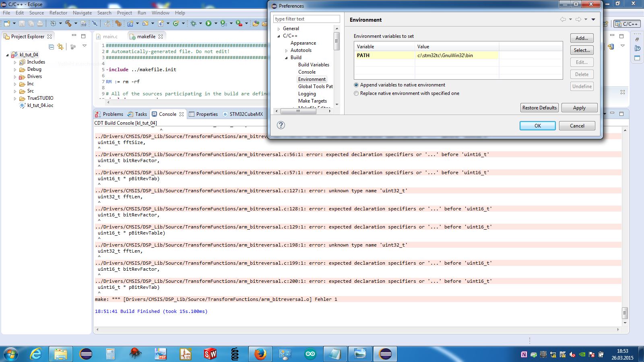Switch to the Problems tab
The width and height of the screenshot is (644, 362).
tap(109, 114)
